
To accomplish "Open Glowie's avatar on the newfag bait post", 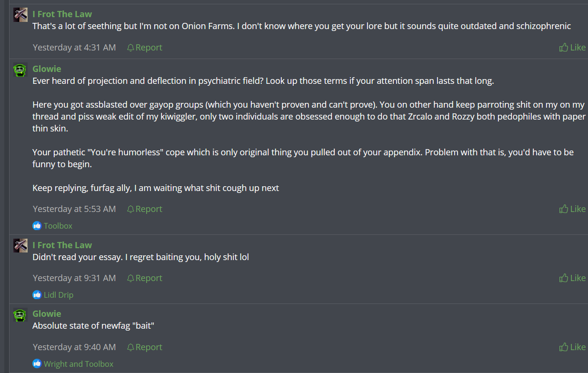I will 20,315.
